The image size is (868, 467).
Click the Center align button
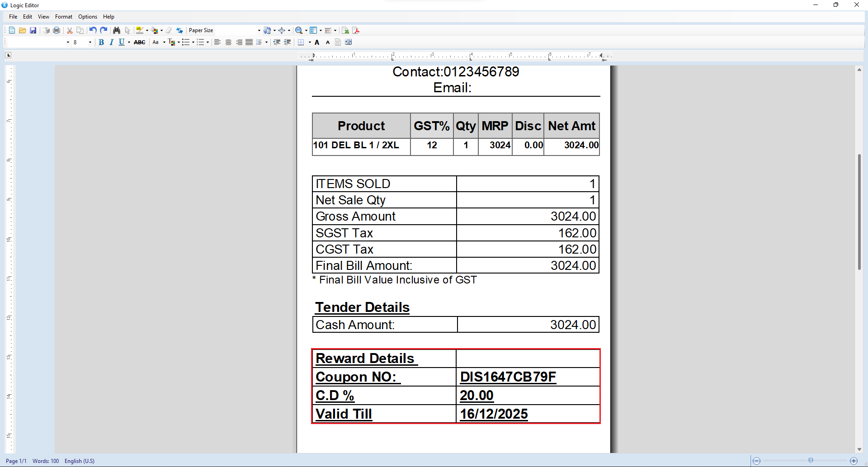pos(228,42)
